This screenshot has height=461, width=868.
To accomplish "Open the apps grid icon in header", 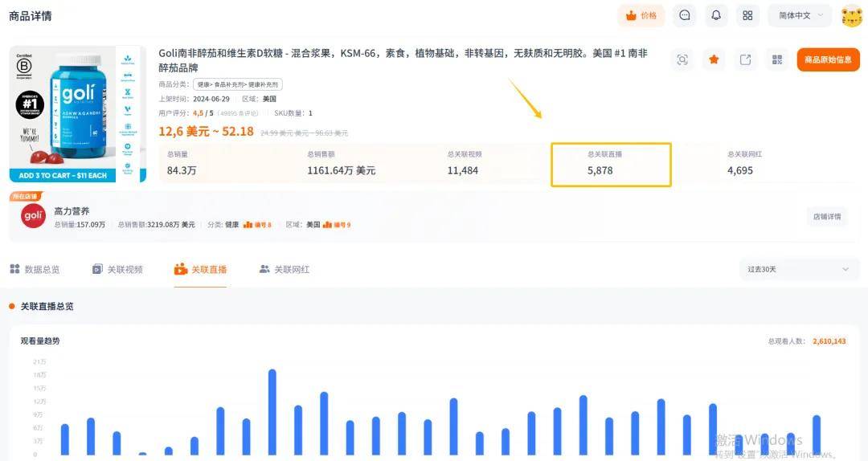I will pos(747,15).
